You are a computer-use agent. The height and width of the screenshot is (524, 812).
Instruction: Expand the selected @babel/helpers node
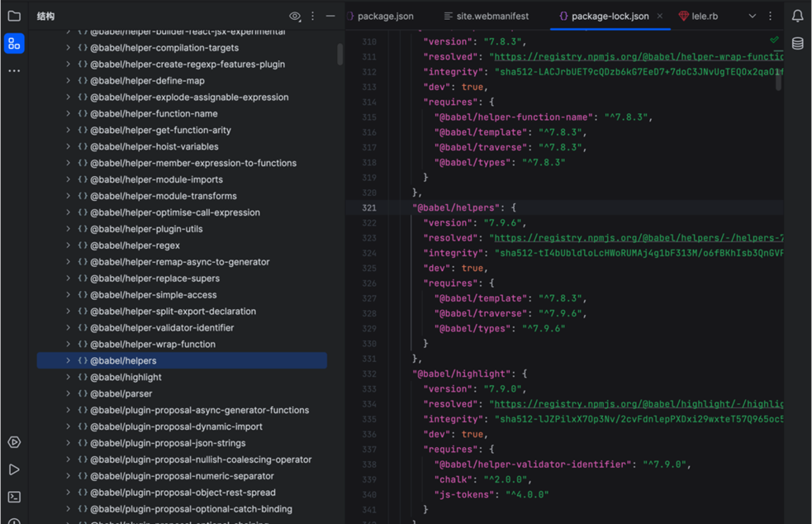[x=68, y=360]
